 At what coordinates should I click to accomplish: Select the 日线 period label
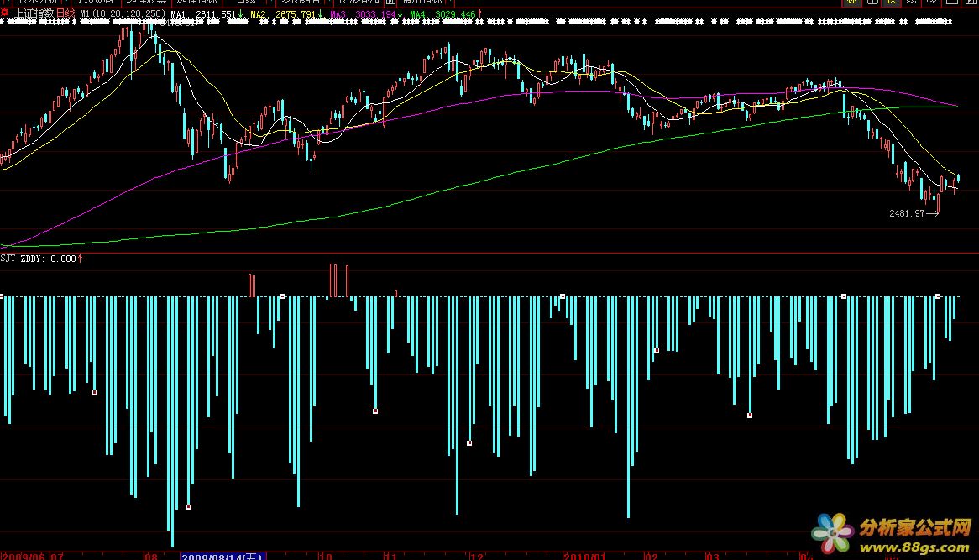[x=65, y=14]
